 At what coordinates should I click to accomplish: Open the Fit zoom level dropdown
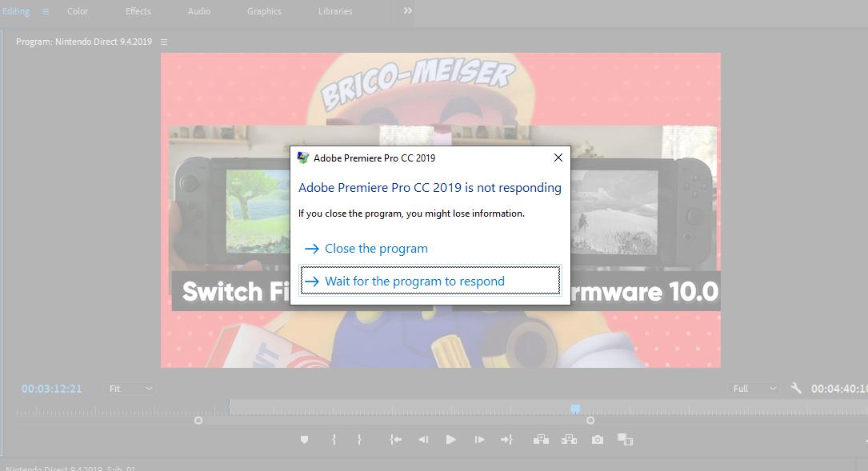click(130, 389)
